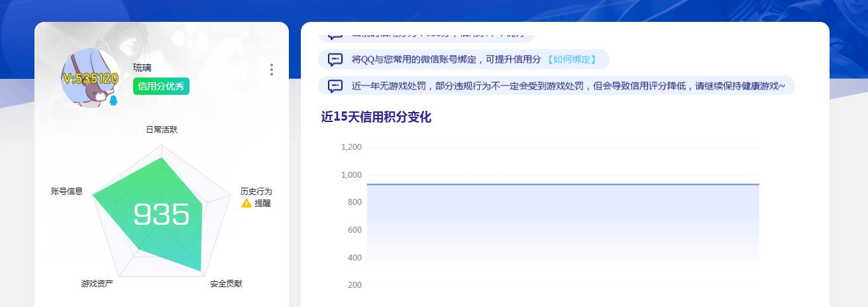The height and width of the screenshot is (307, 868).
Task: Select the 安全贡献 radar axis label
Action: pyautogui.click(x=227, y=284)
